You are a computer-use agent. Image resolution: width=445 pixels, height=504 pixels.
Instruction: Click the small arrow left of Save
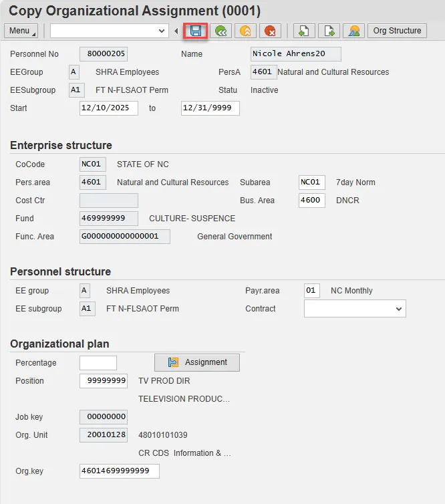click(x=176, y=31)
